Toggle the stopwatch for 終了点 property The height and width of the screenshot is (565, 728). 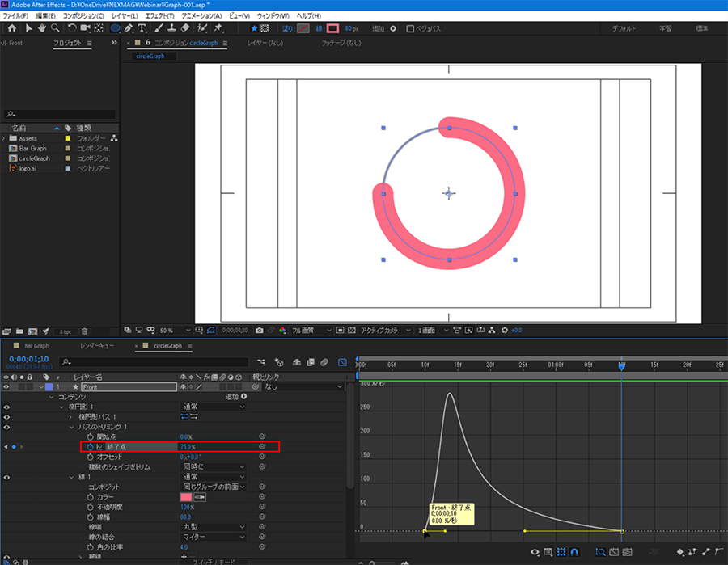click(91, 446)
